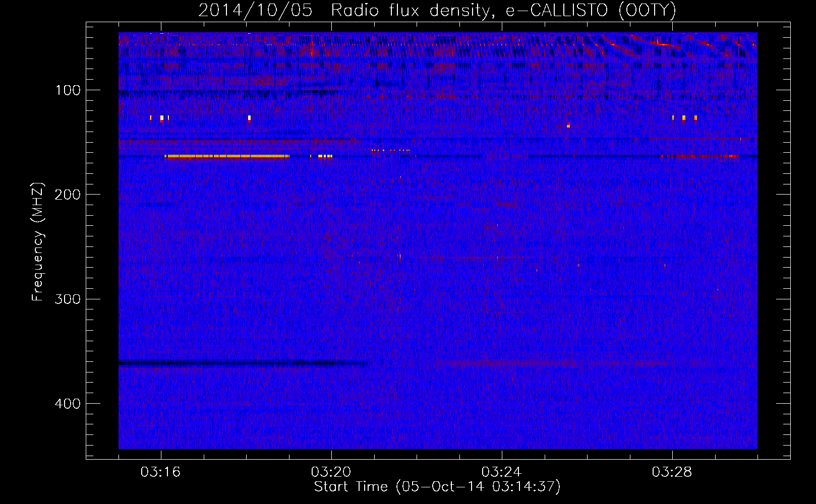This screenshot has height=504, width=816.
Task: Click the plot title '2014/10/05 Radio flux density, e-CALLISTO (OOTY)'
Action: (x=437, y=10)
